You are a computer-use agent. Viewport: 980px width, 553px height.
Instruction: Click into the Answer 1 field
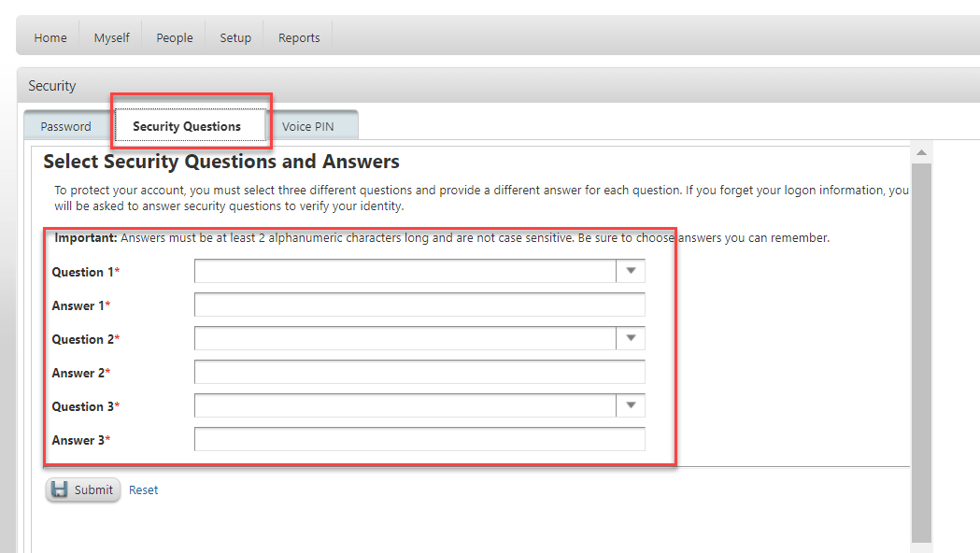click(419, 305)
